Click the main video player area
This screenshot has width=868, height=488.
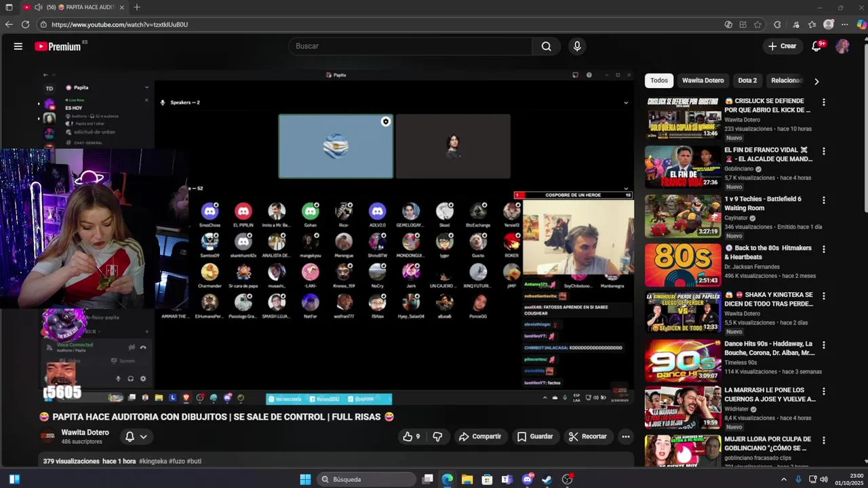click(336, 237)
